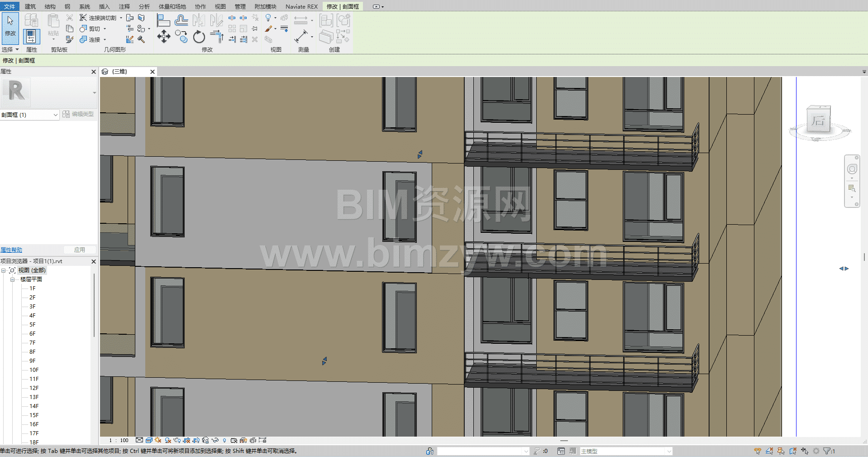The width and height of the screenshot is (868, 457).
Task: Click the Match Type Properties icon
Action: [x=70, y=39]
